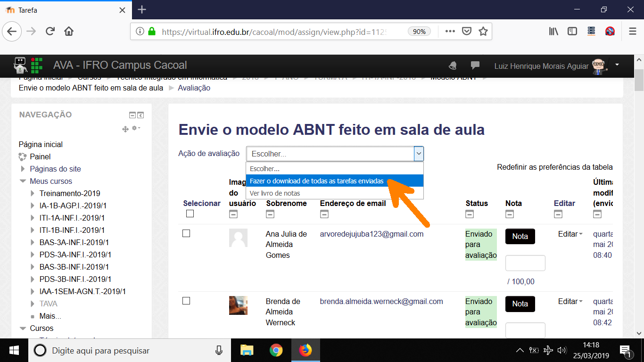Bookmark this page with star icon
The image size is (644, 362).
coord(483,32)
